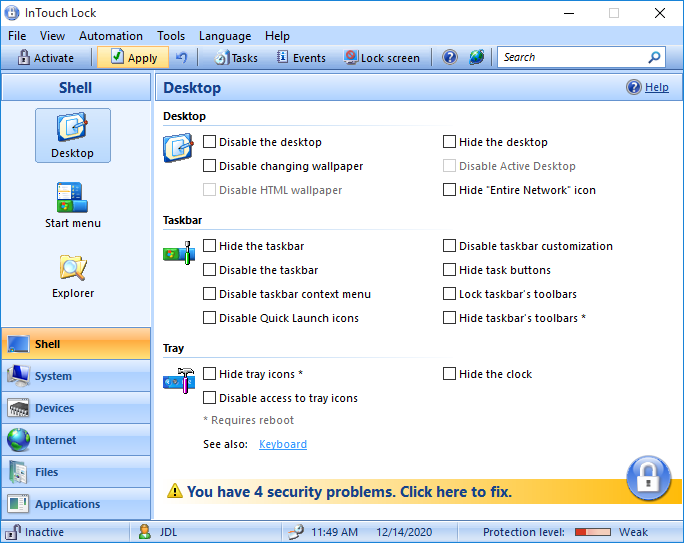Click the Protection level red bar
The image size is (684, 543).
click(593, 532)
